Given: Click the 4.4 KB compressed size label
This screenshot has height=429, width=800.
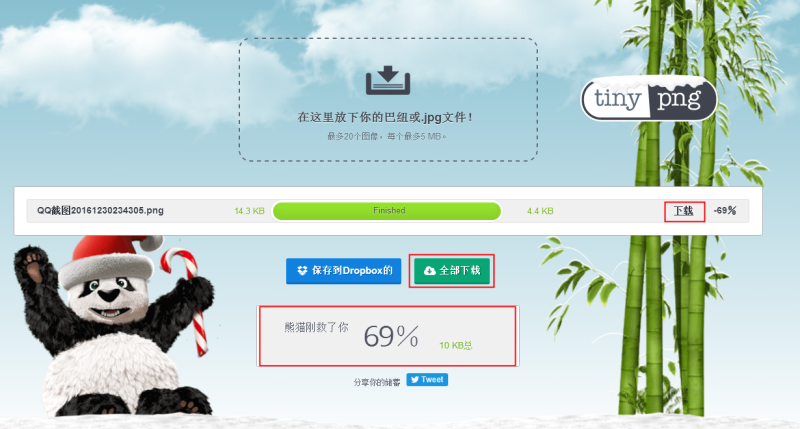Looking at the screenshot, I should (540, 211).
